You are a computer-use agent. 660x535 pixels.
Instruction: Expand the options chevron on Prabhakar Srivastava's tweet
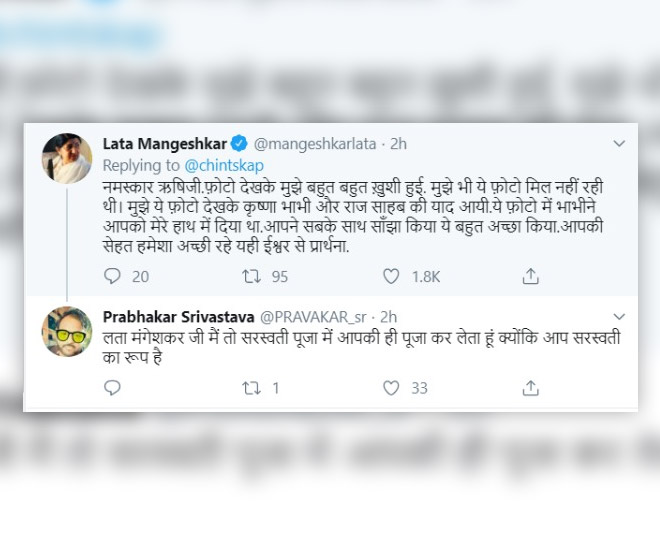[x=619, y=316]
